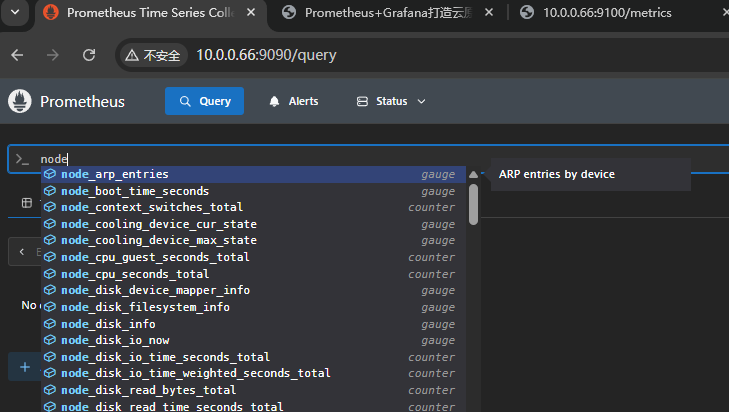Select node_cooling_device_cur_state suggestion
Screen dimensions: 729x412
point(253,224)
